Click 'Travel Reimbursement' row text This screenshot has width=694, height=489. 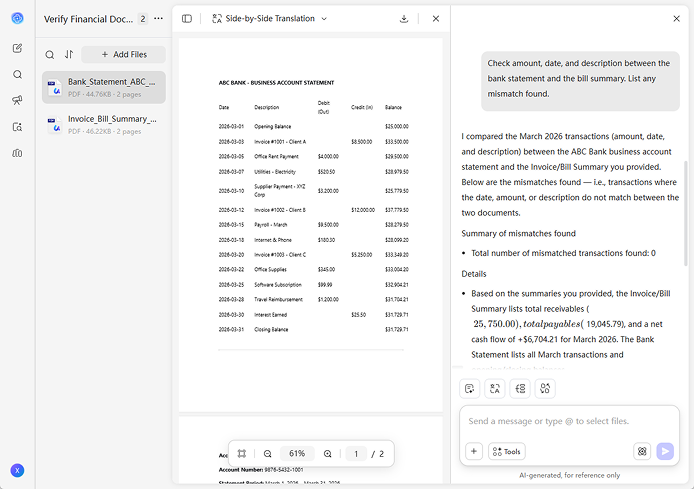coord(278,300)
